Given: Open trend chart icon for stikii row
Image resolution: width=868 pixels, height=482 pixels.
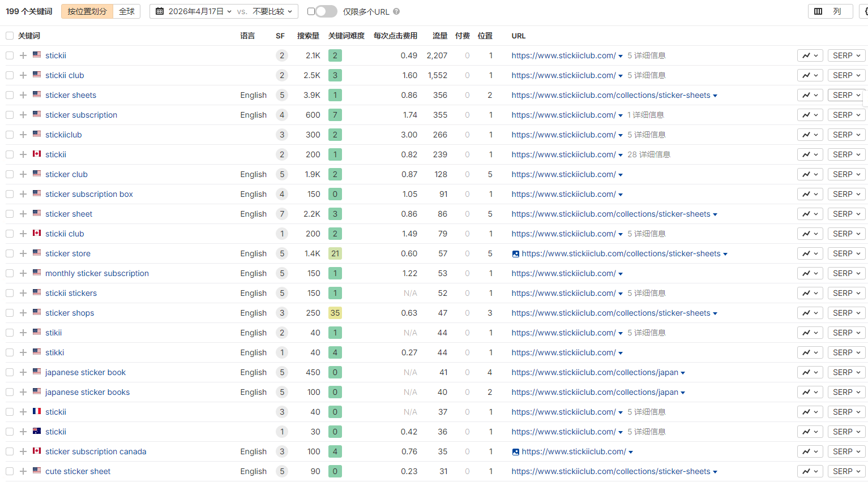Looking at the screenshot, I should coord(810,333).
